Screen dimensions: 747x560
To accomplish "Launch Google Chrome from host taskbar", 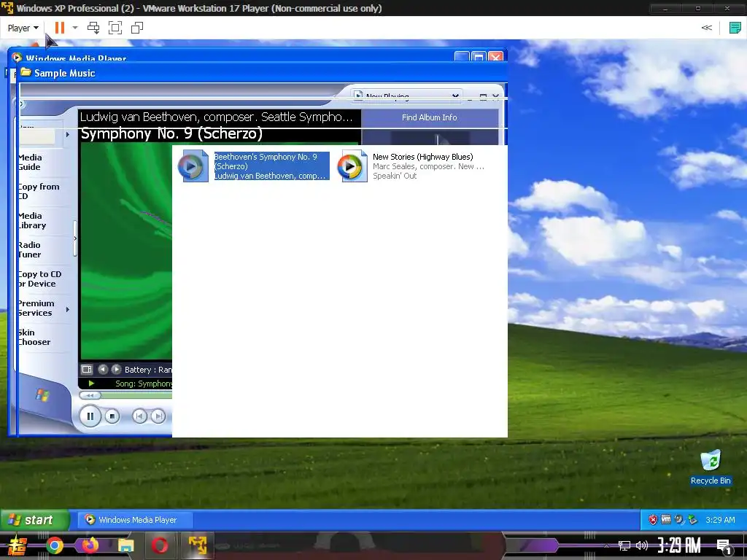I will click(x=55, y=545).
